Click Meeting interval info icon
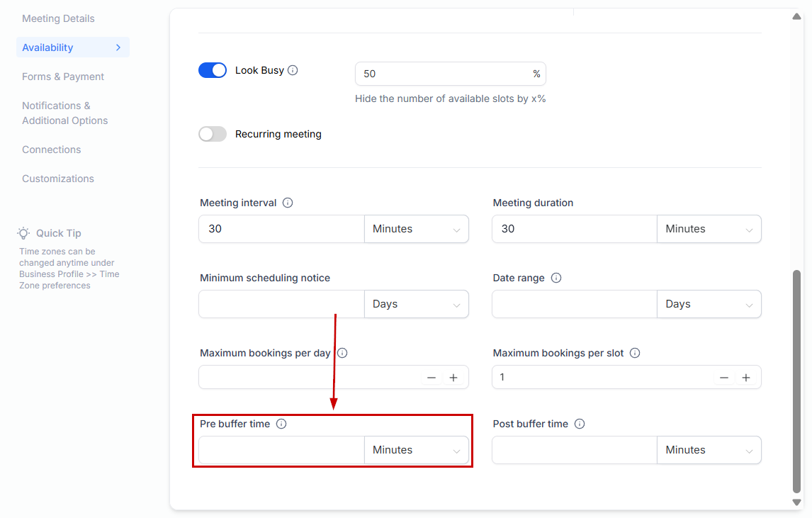The height and width of the screenshot is (518, 812). [288, 203]
